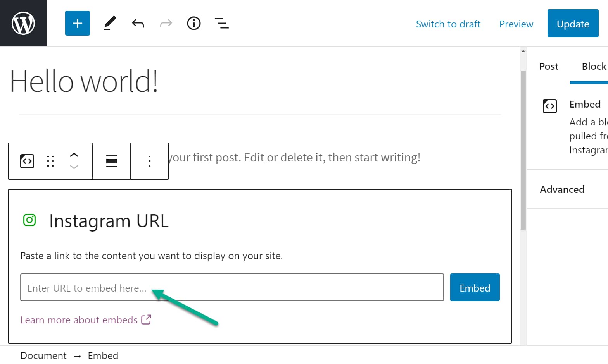Open the block inserter plus button
The image size is (608, 364).
(x=78, y=23)
